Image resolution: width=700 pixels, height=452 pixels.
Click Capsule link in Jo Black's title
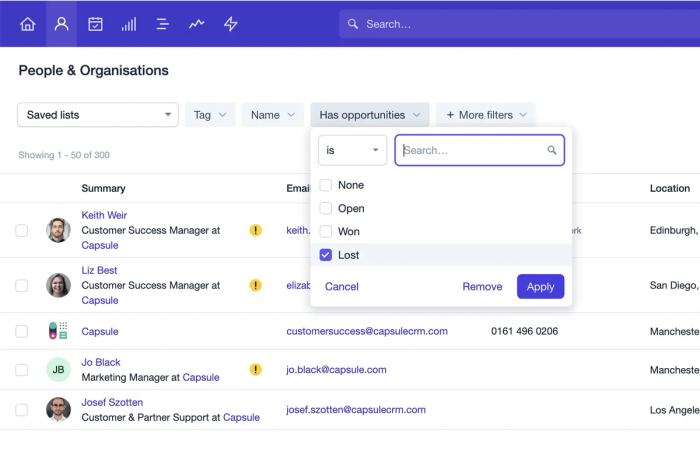[x=201, y=377]
